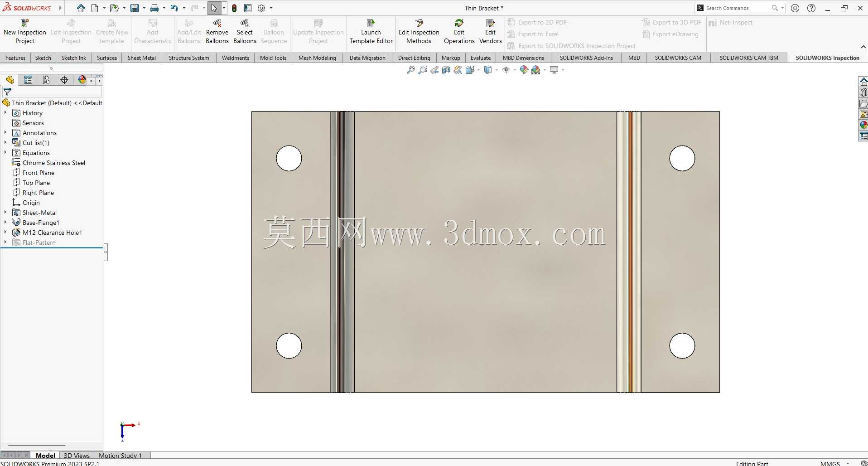Open the DisplayManager color ball tab

(x=82, y=80)
